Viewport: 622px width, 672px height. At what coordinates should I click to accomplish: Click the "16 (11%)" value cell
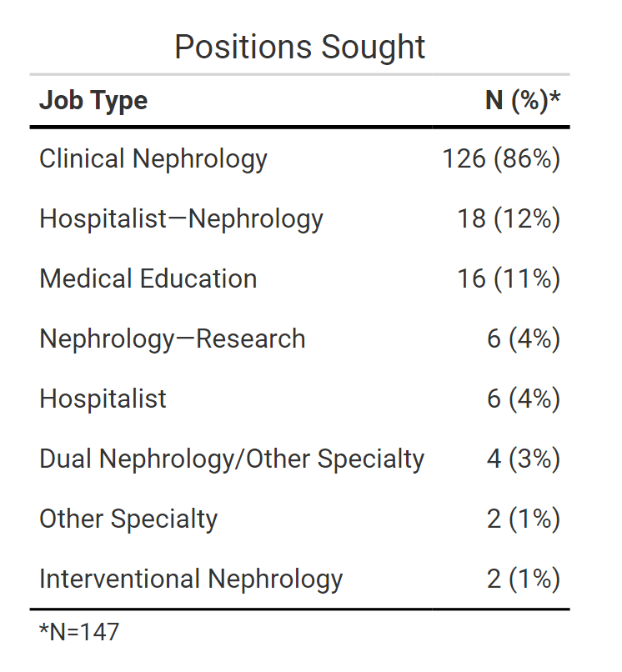508,278
